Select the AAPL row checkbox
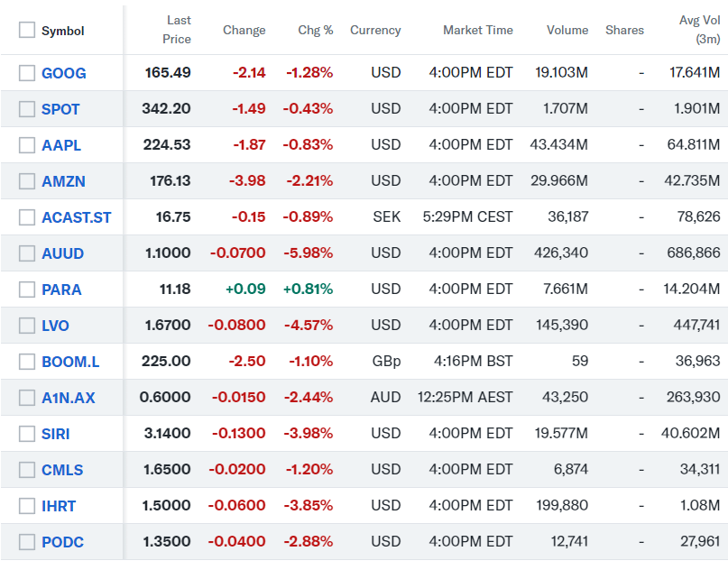Image resolution: width=728 pixels, height=579 pixels. [27, 145]
